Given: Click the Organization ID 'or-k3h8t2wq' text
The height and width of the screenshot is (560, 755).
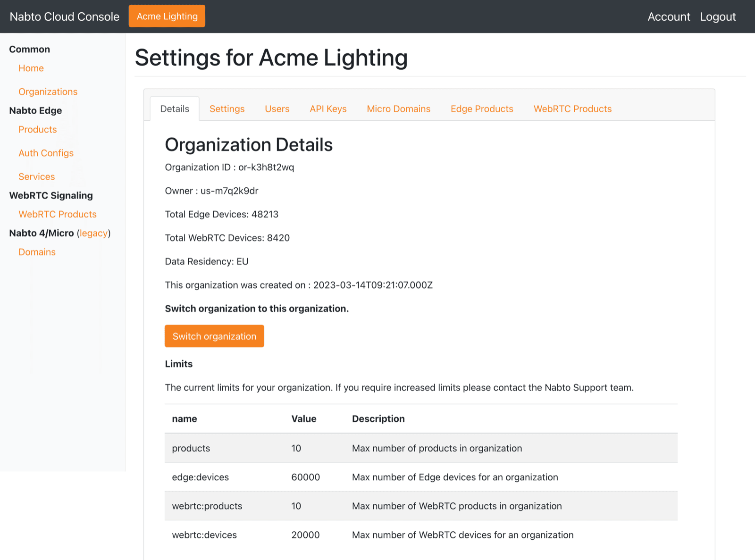Looking at the screenshot, I should [266, 167].
